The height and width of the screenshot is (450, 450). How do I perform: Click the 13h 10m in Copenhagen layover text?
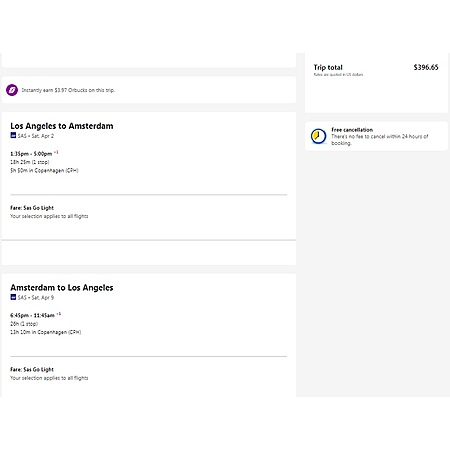pos(45,332)
